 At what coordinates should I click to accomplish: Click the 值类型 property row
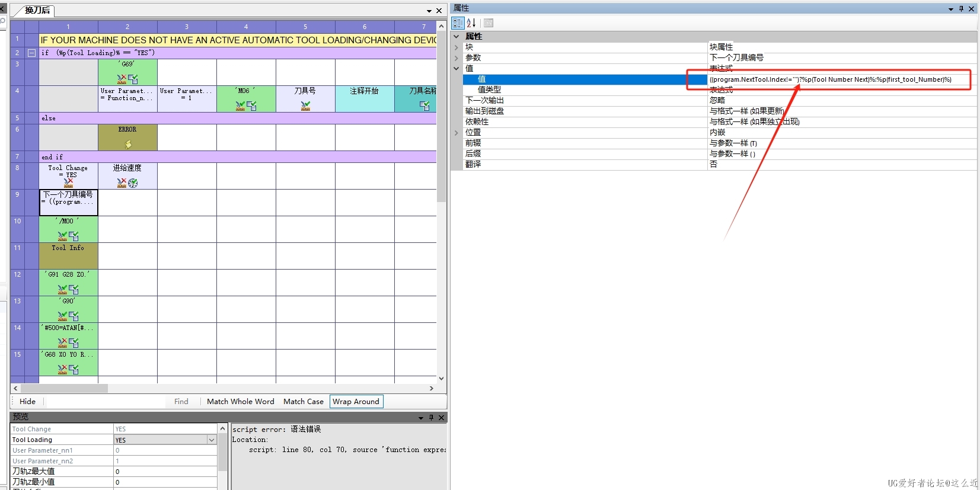point(714,89)
